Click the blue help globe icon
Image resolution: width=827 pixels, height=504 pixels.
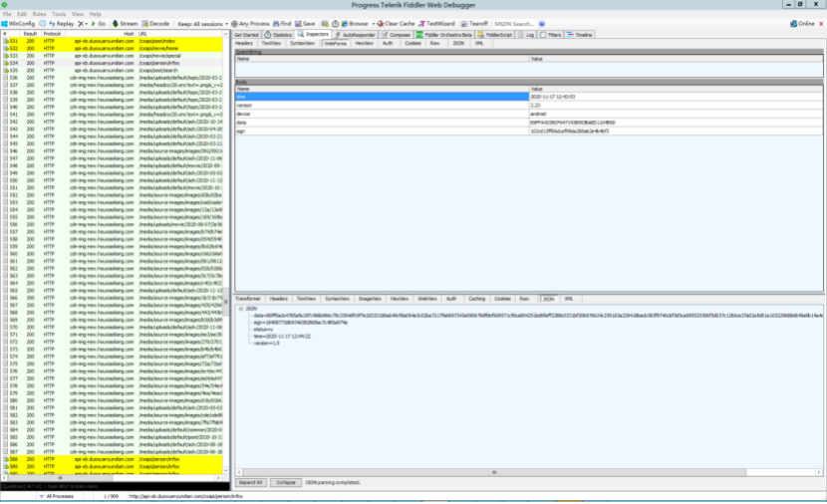tap(542, 24)
